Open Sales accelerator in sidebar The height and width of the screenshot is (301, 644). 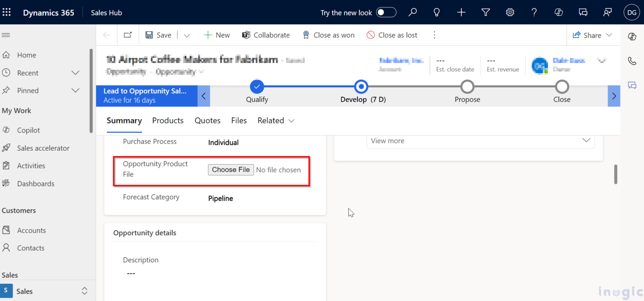(43, 148)
